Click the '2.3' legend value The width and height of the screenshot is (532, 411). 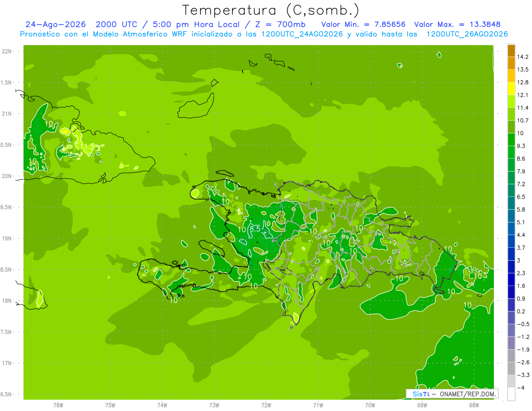pyautogui.click(x=521, y=273)
